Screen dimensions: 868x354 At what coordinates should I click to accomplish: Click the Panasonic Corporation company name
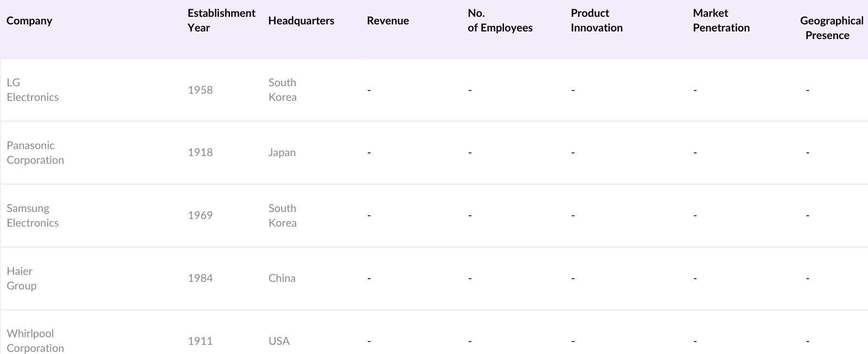pyautogui.click(x=35, y=153)
